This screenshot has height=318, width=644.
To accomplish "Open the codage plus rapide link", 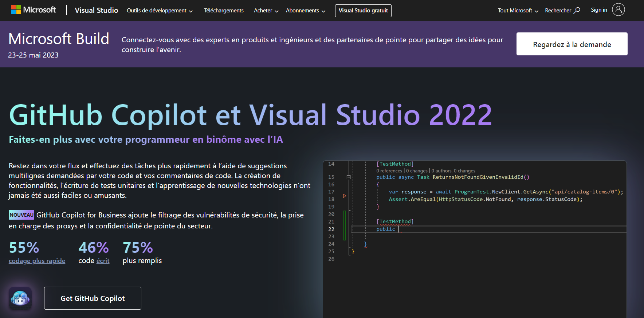I will (x=37, y=261).
